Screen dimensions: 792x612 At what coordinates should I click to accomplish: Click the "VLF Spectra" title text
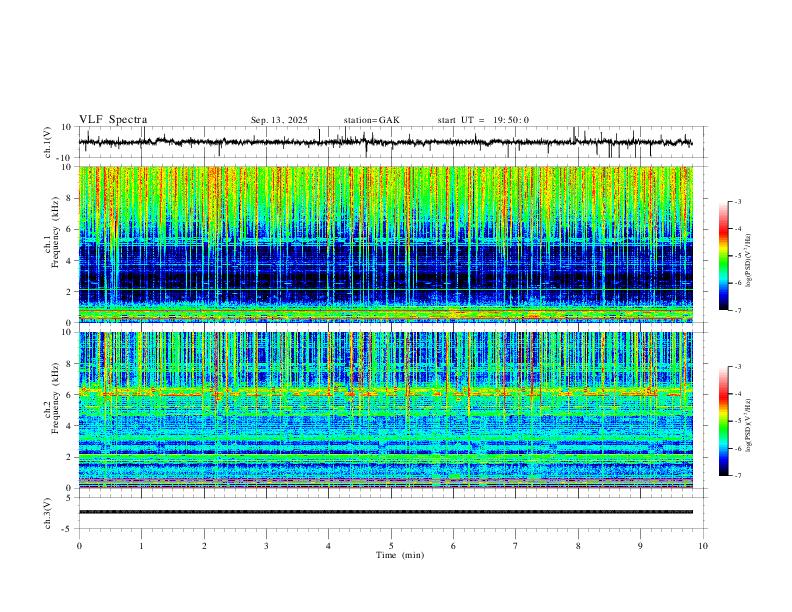(113, 120)
